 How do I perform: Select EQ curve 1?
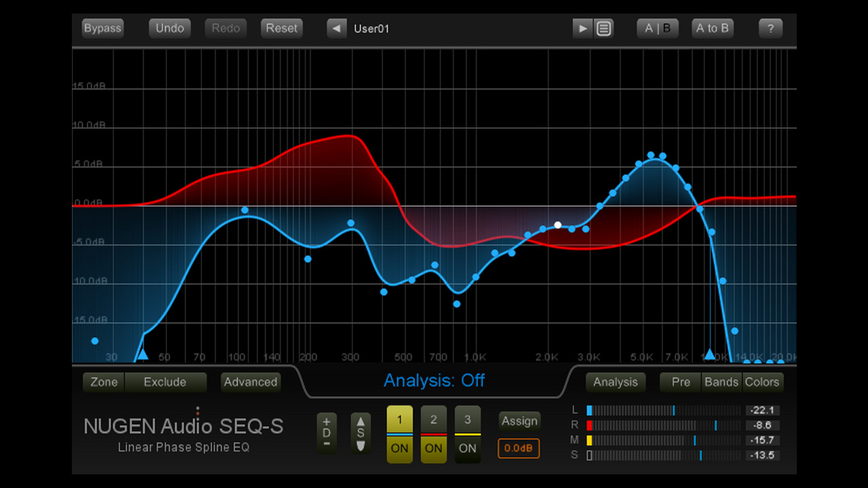tap(400, 420)
